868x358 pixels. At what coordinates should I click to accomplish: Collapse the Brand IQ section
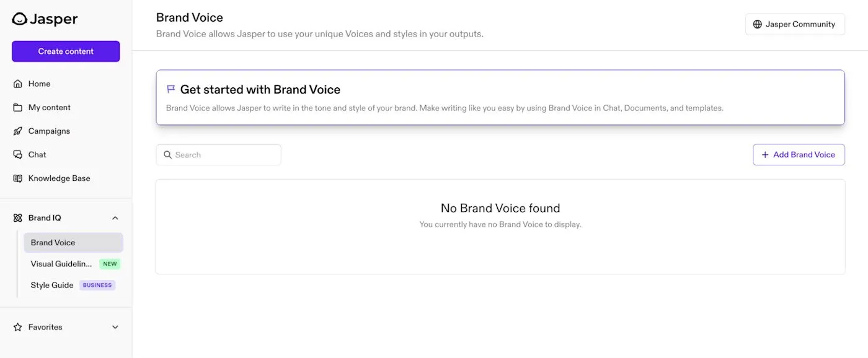click(115, 217)
